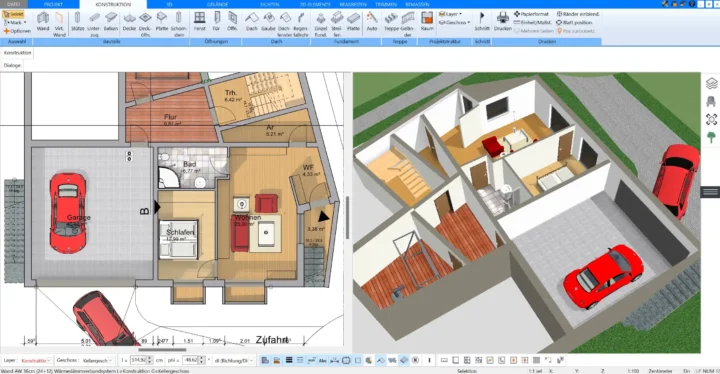This screenshot has width=720, height=374.
Task: Open the TRIMMEN ribbon tab
Action: coord(386,4)
